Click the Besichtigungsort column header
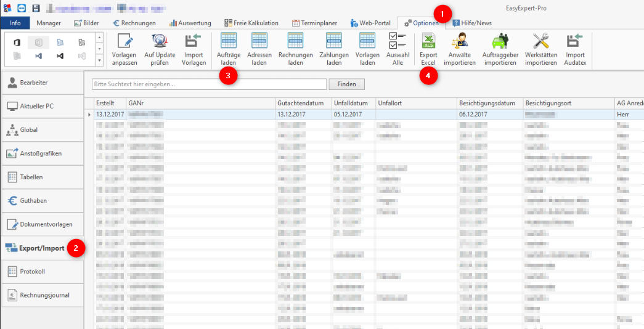The image size is (644, 329). point(569,103)
